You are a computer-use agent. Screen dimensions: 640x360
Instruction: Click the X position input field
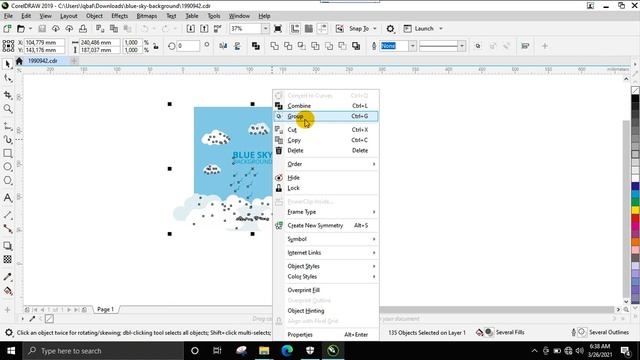coord(44,42)
